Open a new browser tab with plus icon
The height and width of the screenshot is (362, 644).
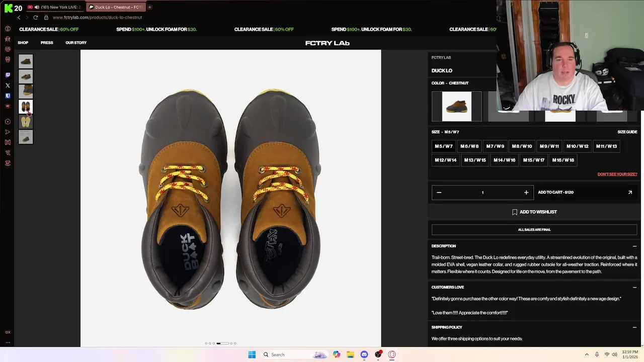tap(149, 7)
